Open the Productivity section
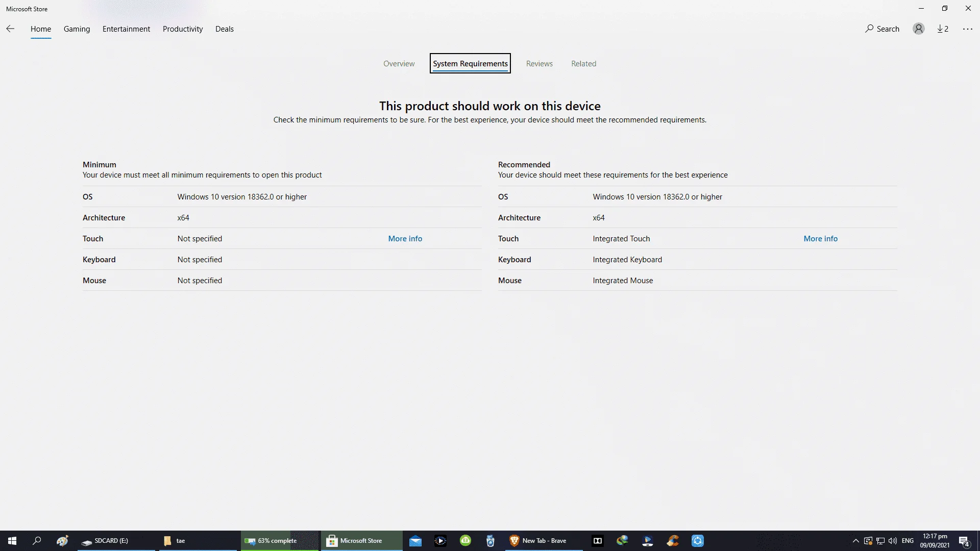980x551 pixels. click(183, 29)
